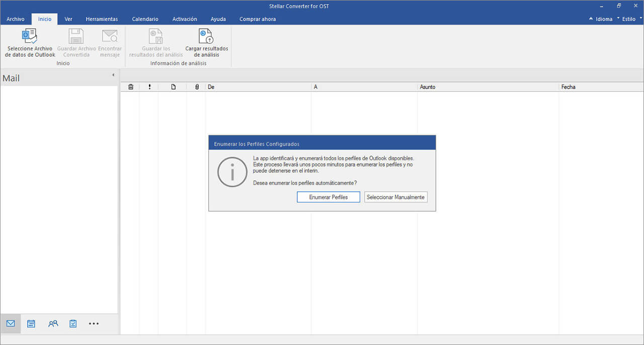Click Guardar Archivo Convertida icon
Viewport: 644px width, 345px height.
point(76,36)
